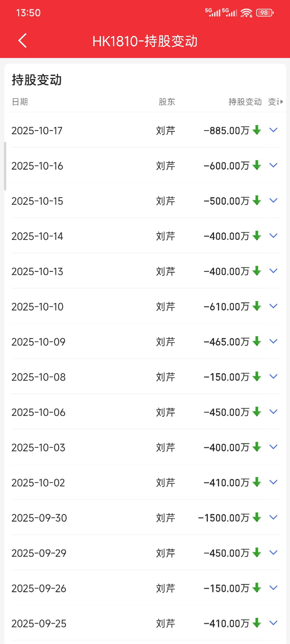Expand the 2025-10-03 row chevron

(x=273, y=447)
